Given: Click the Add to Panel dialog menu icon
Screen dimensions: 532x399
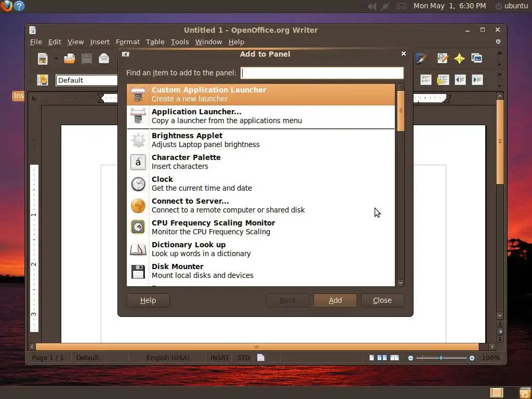Looking at the screenshot, I should [126, 54].
